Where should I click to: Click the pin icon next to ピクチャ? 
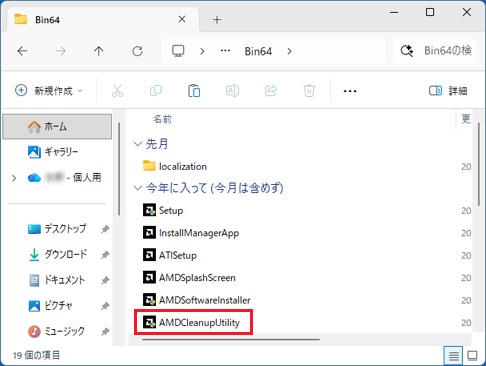click(x=105, y=306)
